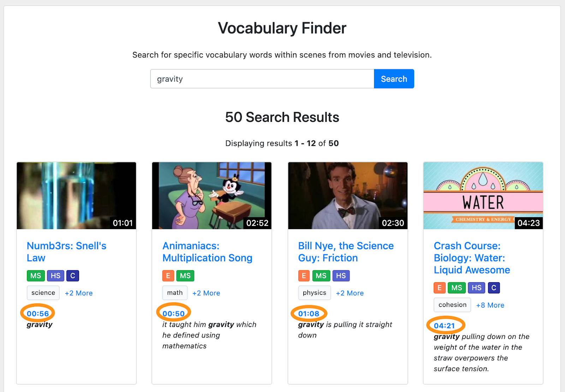Jump to the 00:56 timestamp
Screen dimensions: 565x392
click(x=38, y=314)
